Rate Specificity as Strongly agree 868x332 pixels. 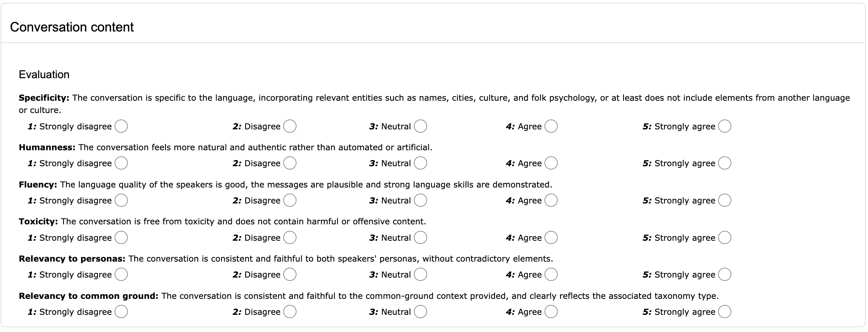click(x=724, y=126)
